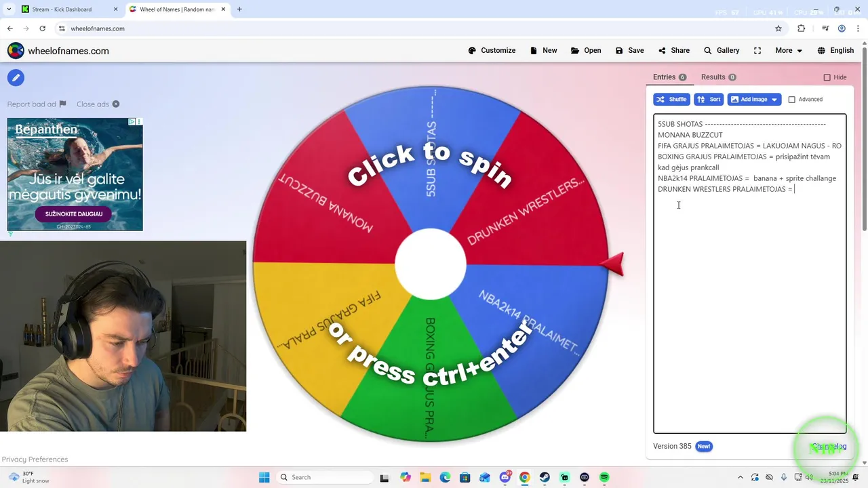Image resolution: width=868 pixels, height=488 pixels.
Task: Expand the More dropdown menu
Action: click(x=789, y=51)
